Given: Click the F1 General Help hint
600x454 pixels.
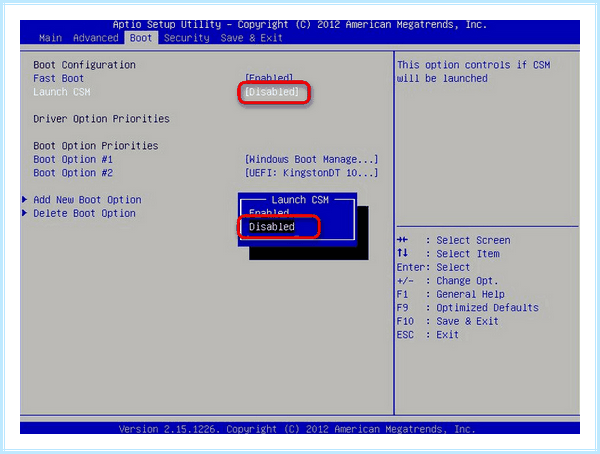Looking at the screenshot, I should tap(451, 294).
